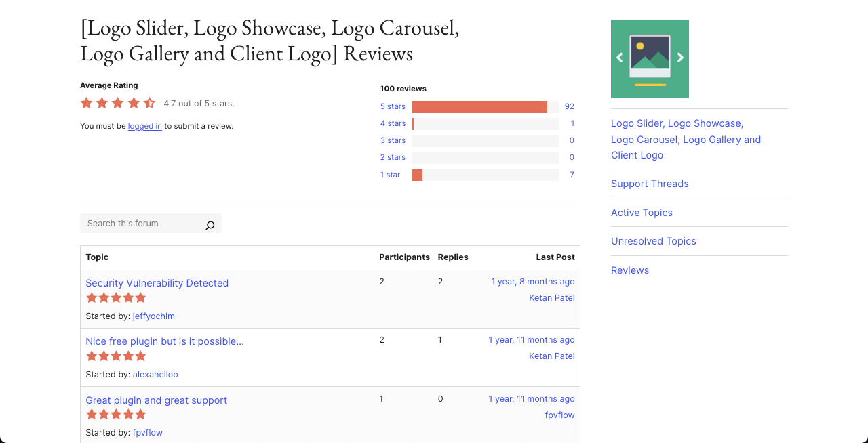Click the first star of the average rating
Viewport: 868px width, 443px height.
86,103
